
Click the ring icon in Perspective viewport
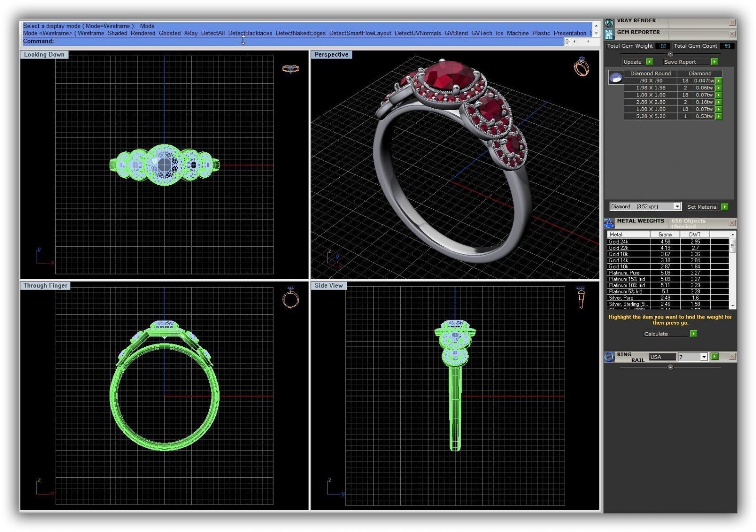[581, 67]
